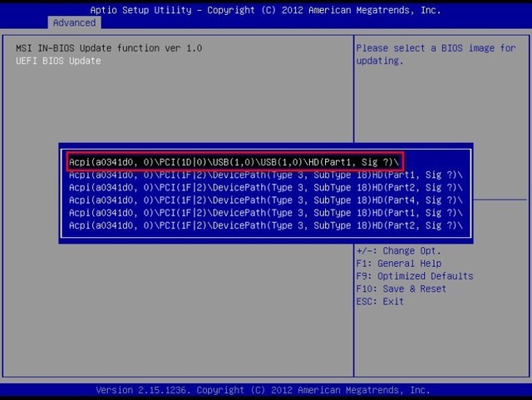
Task: Select the PCI(1F|2) HD Part4 entry
Action: (266, 200)
